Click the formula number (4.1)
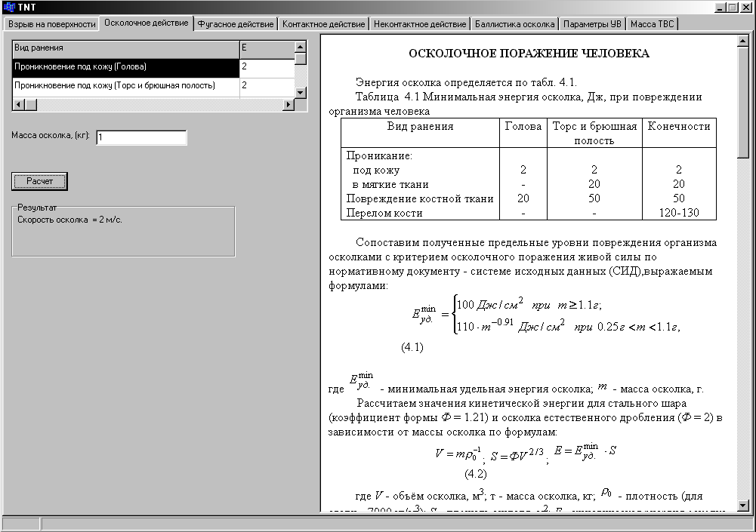The image size is (756, 532). (412, 347)
